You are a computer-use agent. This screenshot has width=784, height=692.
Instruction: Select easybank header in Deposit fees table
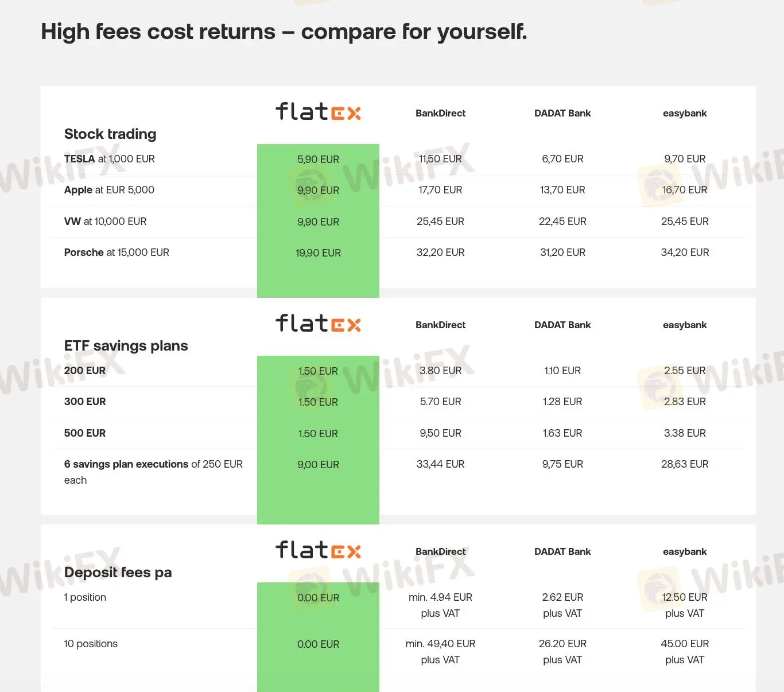[684, 551]
